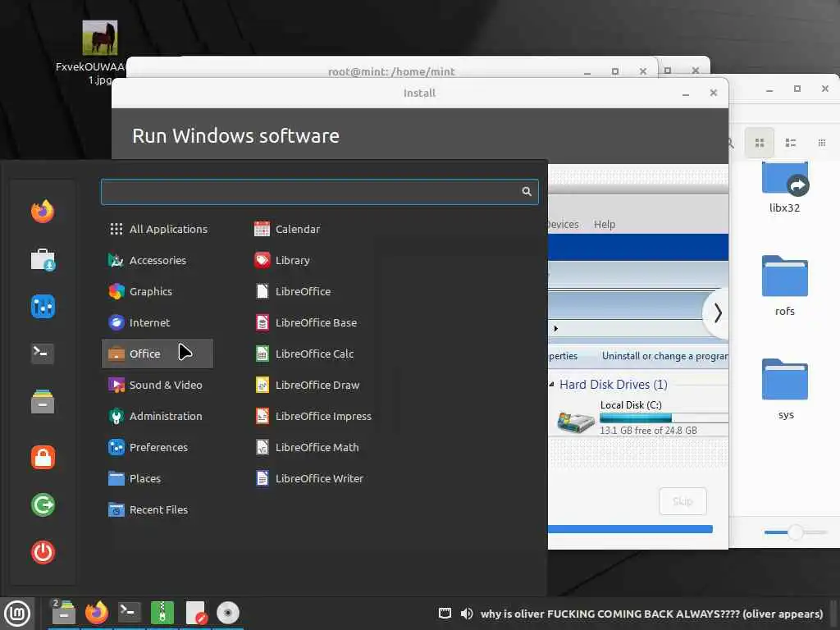Select Accessories category
The height and width of the screenshot is (630, 840).
[157, 260]
